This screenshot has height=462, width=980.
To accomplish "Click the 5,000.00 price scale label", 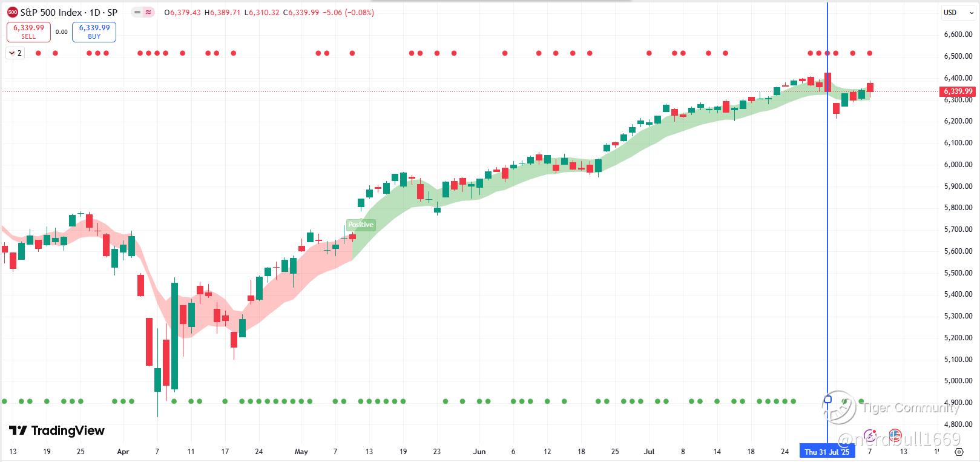I will [x=958, y=381].
